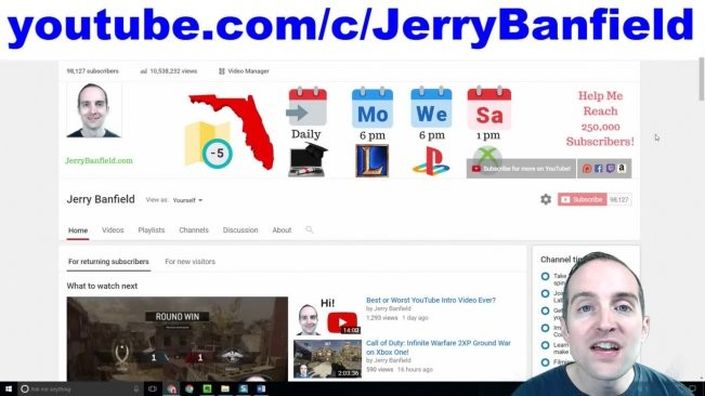Click the Windows Start button

tap(9, 389)
